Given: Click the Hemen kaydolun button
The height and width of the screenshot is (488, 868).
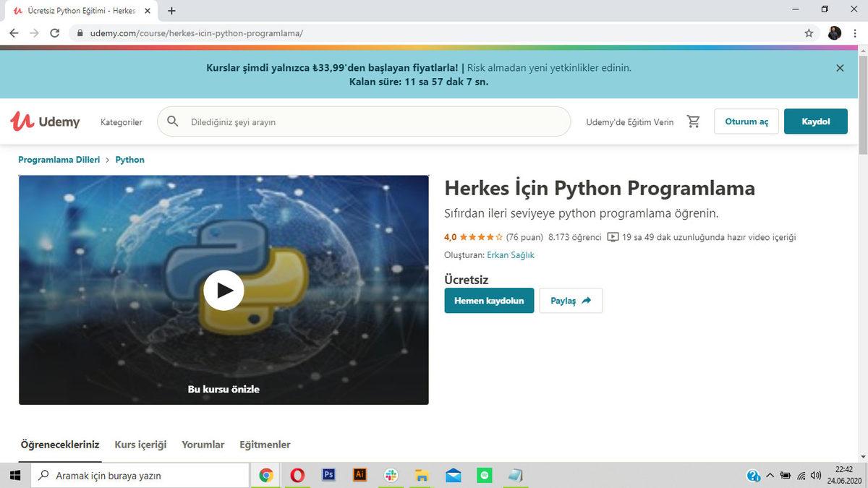Looking at the screenshot, I should (x=489, y=301).
